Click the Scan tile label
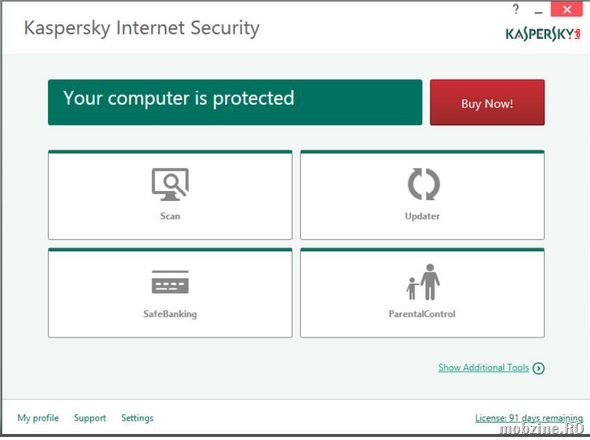The height and width of the screenshot is (440, 590). (170, 216)
